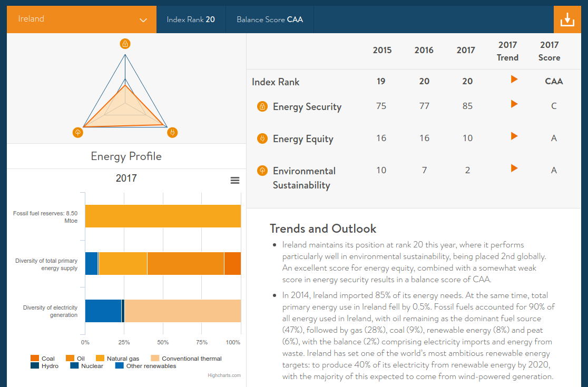The image size is (588, 387).
Task: Open the Ireland country dropdown
Action: point(81,19)
